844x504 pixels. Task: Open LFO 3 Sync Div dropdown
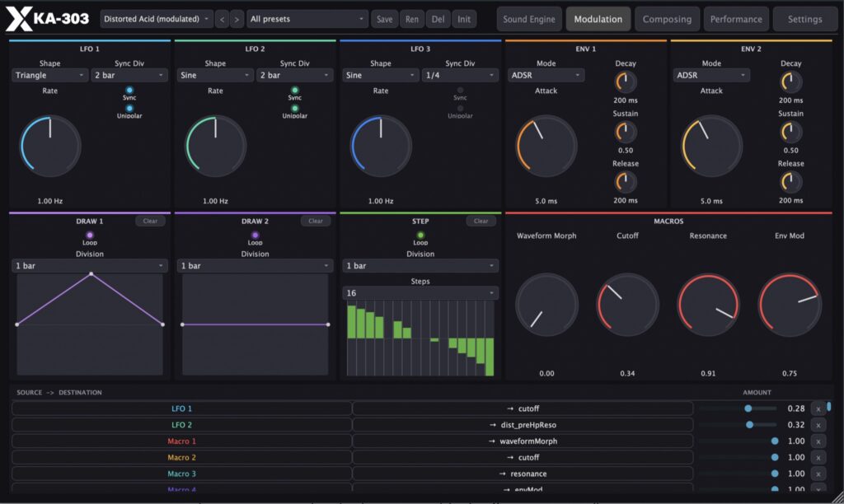click(x=460, y=75)
